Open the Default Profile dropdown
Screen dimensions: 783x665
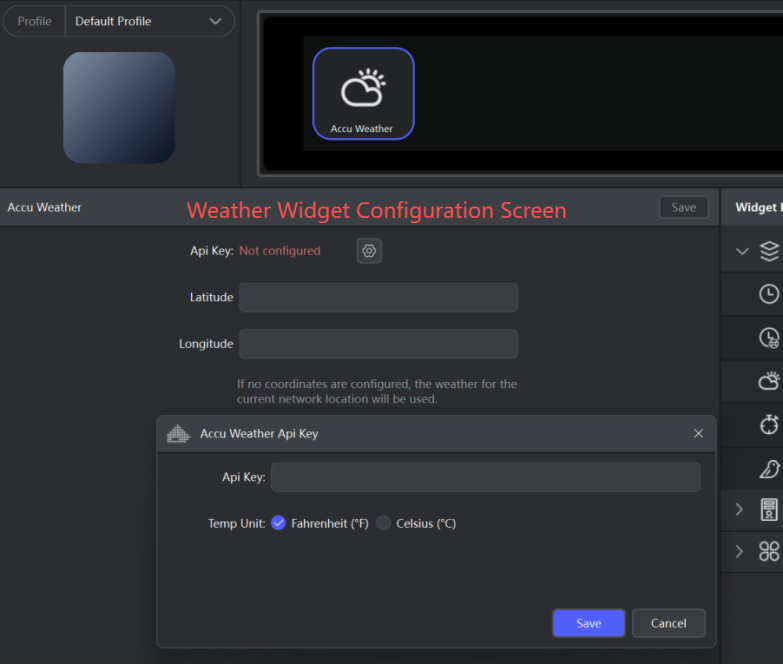[149, 21]
